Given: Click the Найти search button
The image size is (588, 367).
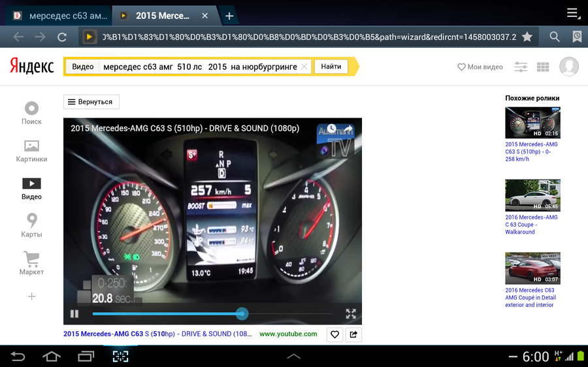Looking at the screenshot, I should 331,67.
